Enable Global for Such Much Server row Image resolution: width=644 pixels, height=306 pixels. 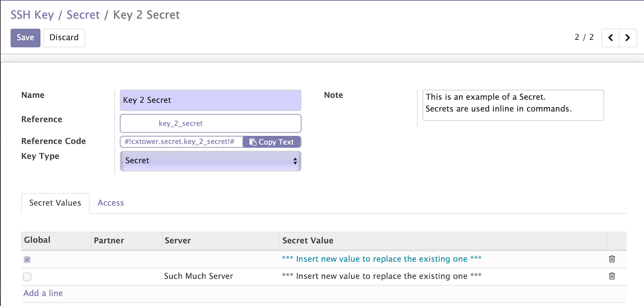tap(27, 276)
